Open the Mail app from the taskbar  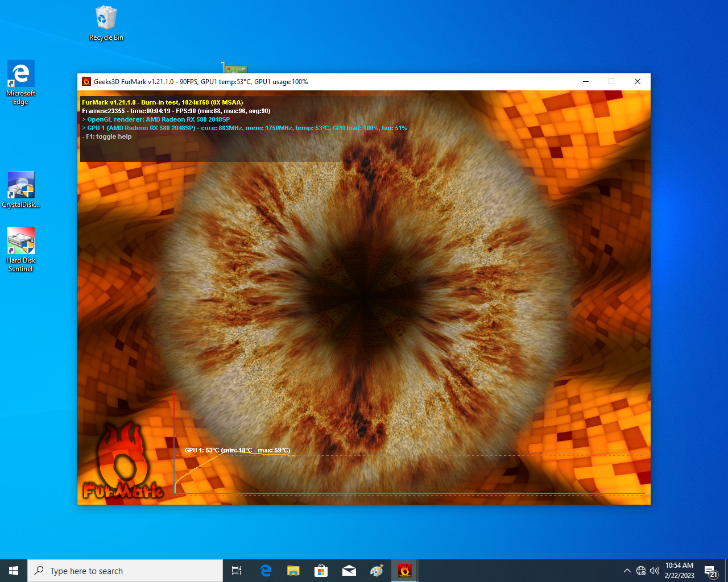pyautogui.click(x=349, y=571)
